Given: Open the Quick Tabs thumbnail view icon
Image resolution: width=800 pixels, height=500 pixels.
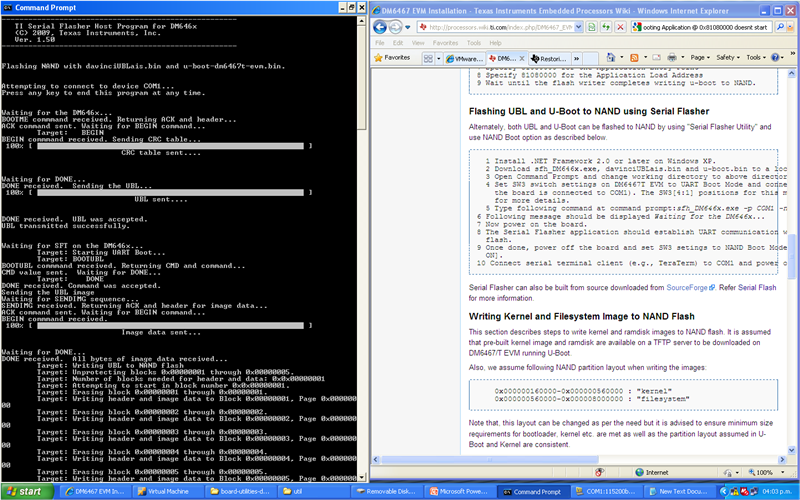Looking at the screenshot, I should click(x=428, y=58).
